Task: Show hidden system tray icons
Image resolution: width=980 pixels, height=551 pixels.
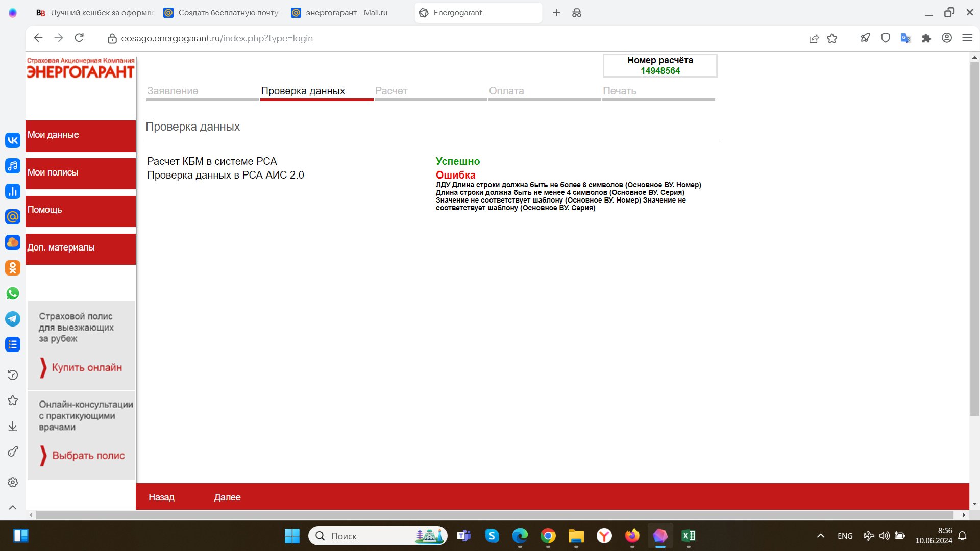Action: [820, 536]
